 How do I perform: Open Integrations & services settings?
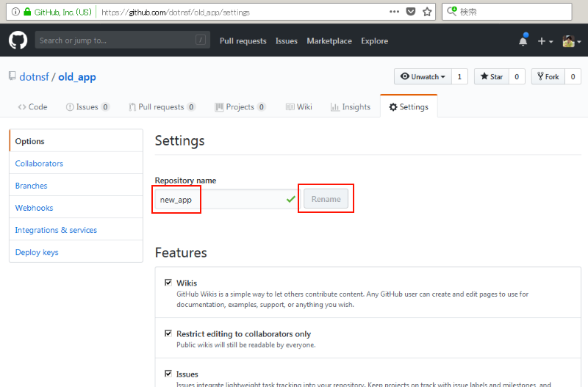coord(76,230)
